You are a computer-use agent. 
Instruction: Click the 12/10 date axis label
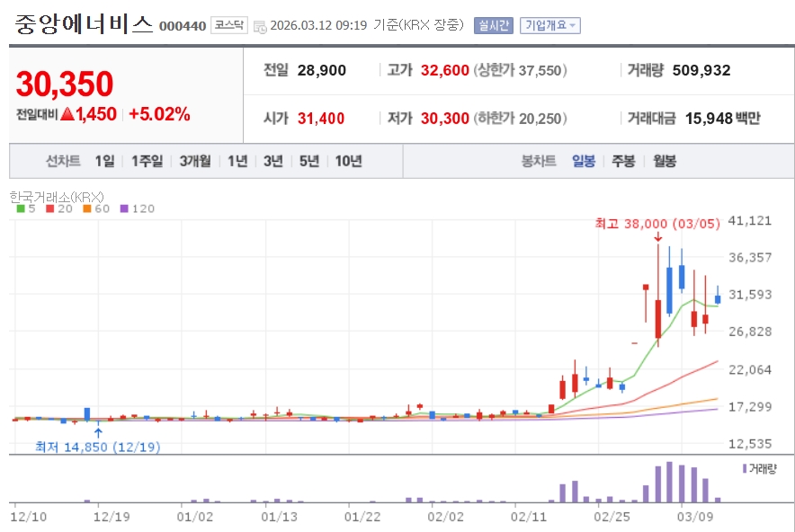point(29,517)
